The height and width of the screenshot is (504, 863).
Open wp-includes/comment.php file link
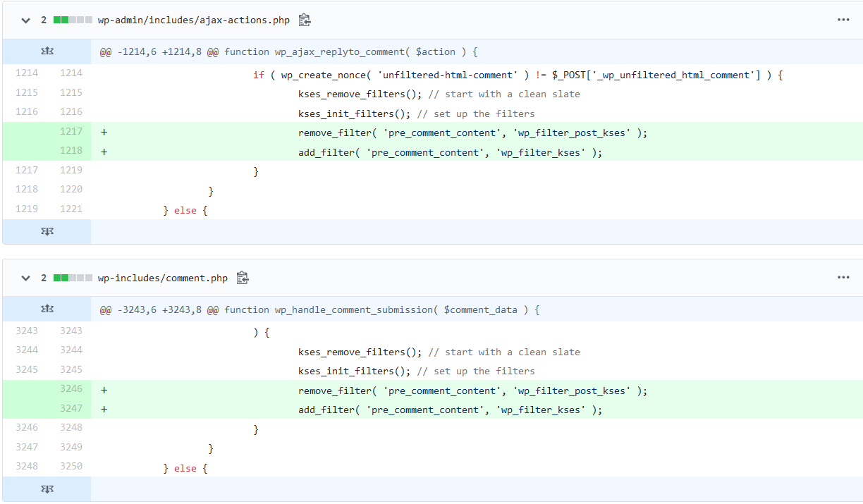(163, 278)
